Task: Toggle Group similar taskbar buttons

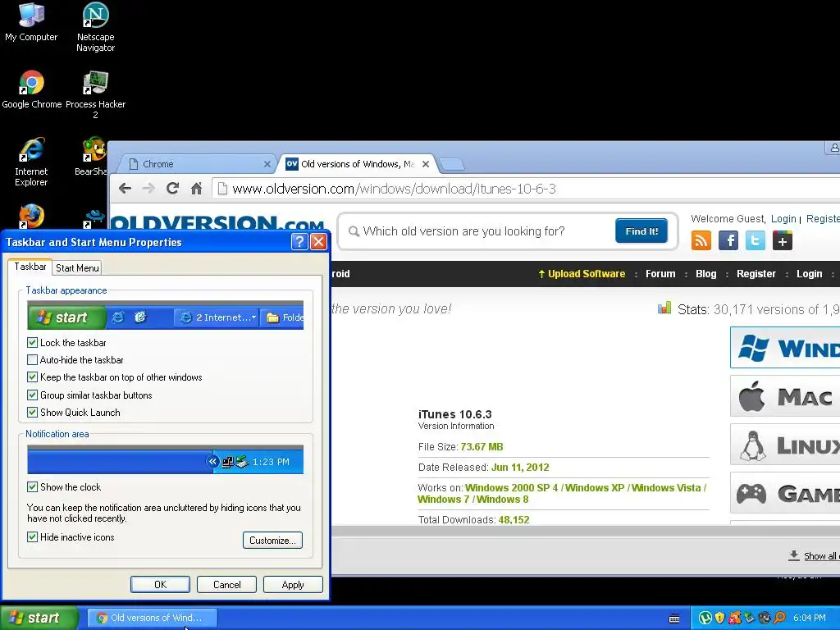Action: coord(32,395)
